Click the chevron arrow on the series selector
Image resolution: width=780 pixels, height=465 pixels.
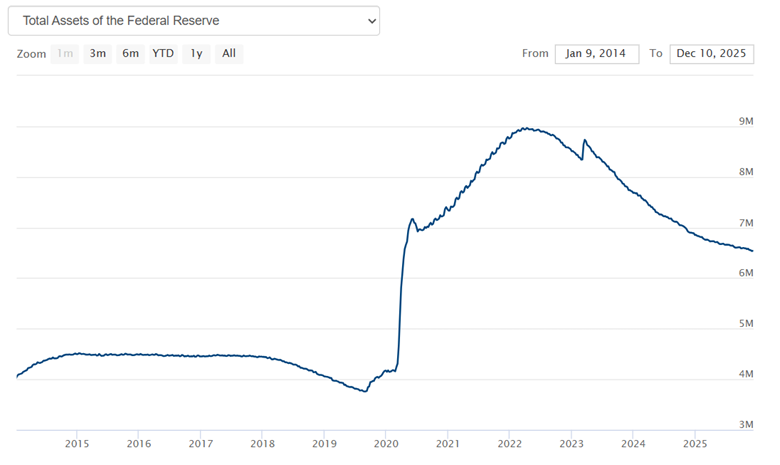tap(371, 20)
